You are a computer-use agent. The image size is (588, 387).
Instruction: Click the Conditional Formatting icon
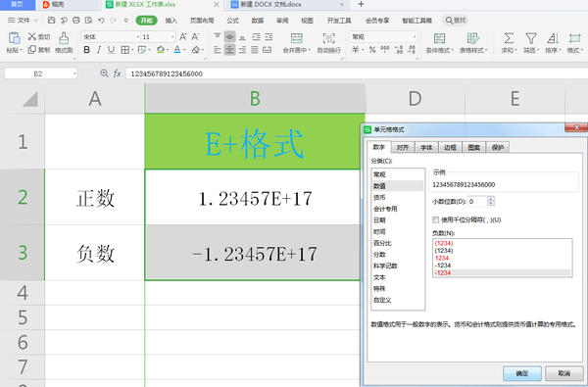click(x=439, y=38)
